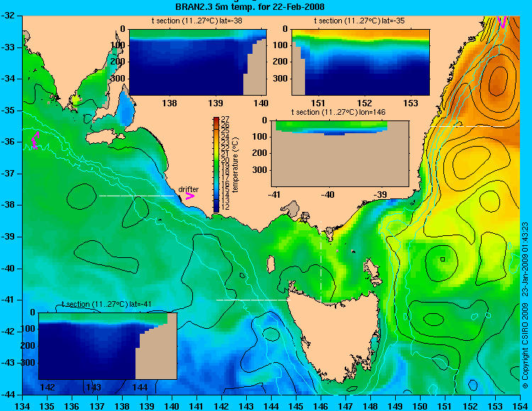
Task: Select the temperature color bar legend
Action: tap(216, 164)
